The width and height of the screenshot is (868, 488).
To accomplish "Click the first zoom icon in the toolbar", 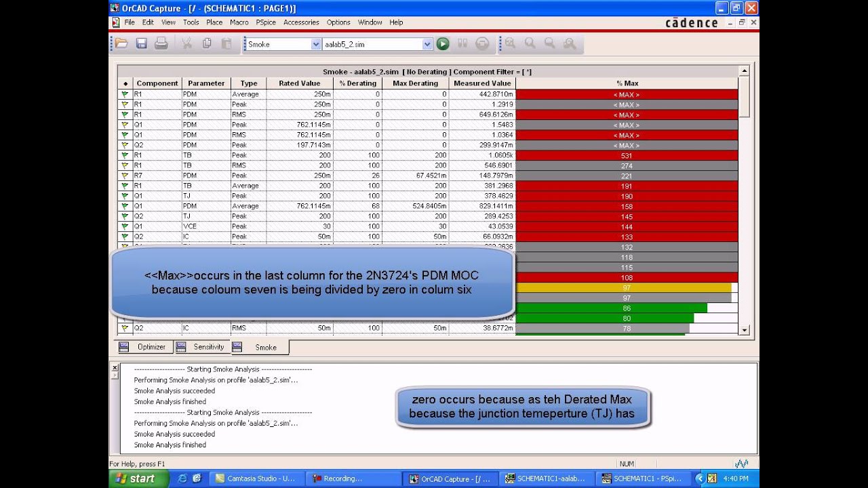I will 510,43.
